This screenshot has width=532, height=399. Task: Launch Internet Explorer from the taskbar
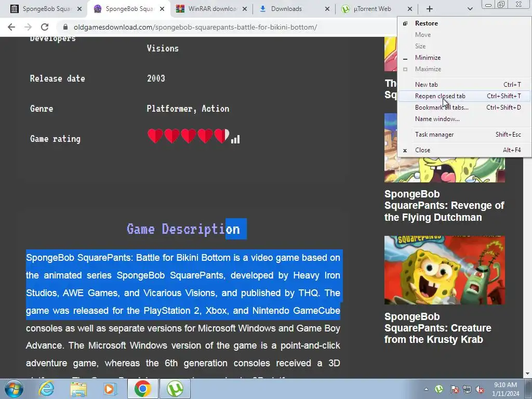46,389
